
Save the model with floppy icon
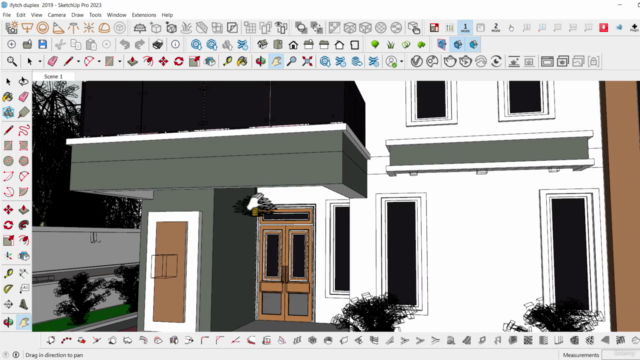point(42,44)
